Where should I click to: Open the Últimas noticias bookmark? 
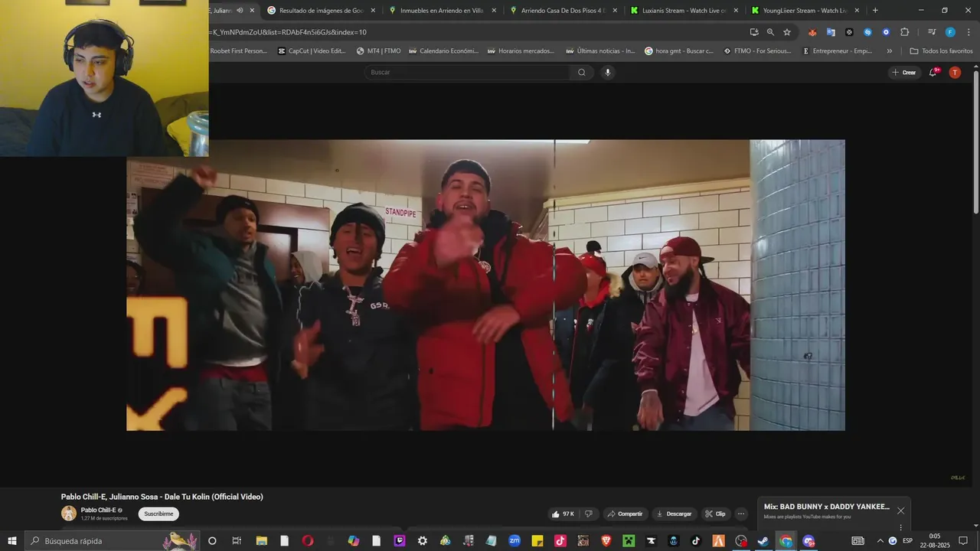(x=600, y=51)
